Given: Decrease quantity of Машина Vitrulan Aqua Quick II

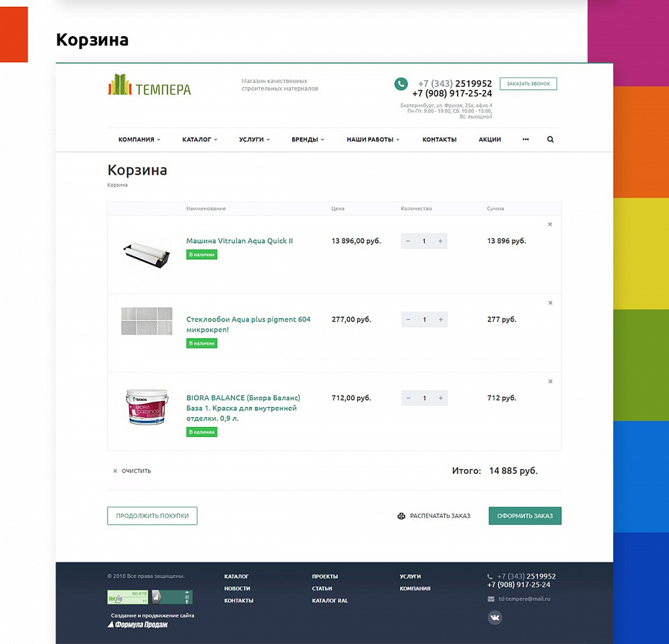Looking at the screenshot, I should pyautogui.click(x=408, y=241).
